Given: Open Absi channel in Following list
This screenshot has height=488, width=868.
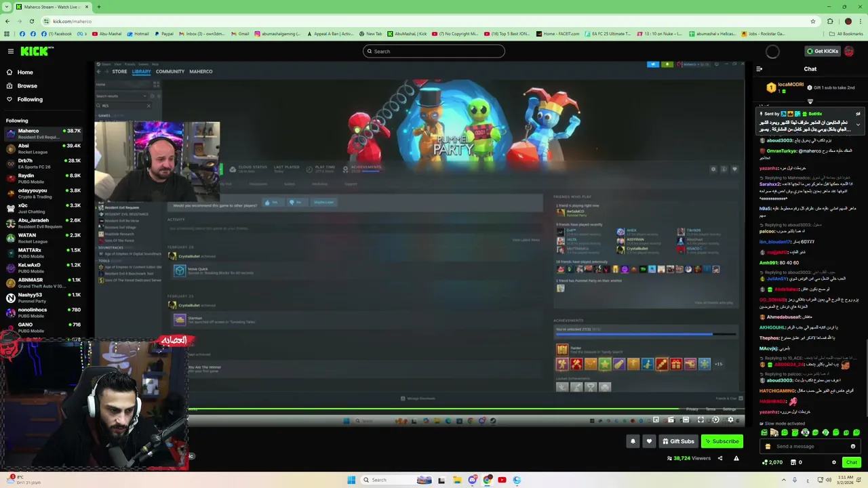Looking at the screenshot, I should [x=43, y=148].
